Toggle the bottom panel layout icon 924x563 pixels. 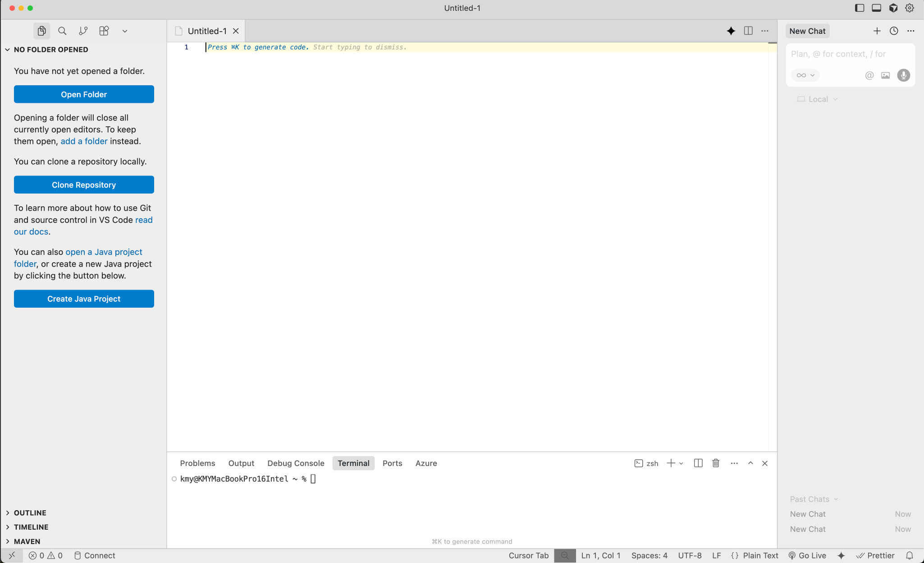point(876,8)
